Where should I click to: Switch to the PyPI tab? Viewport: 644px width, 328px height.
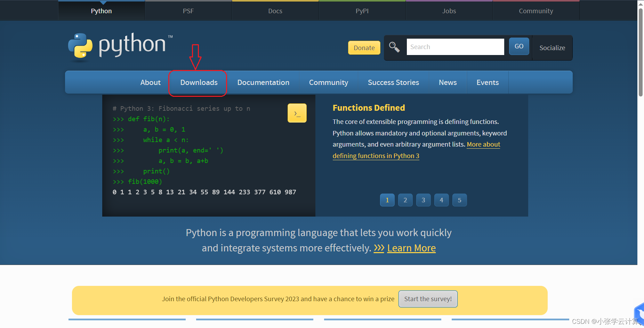pyautogui.click(x=362, y=10)
